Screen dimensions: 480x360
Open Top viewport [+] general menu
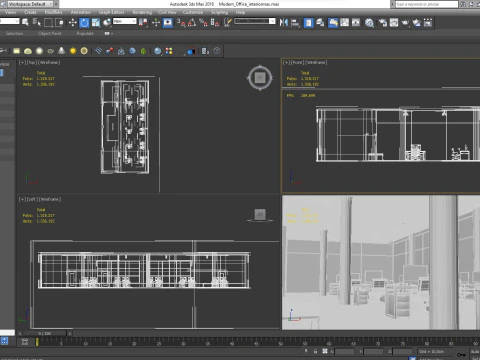tap(22, 62)
